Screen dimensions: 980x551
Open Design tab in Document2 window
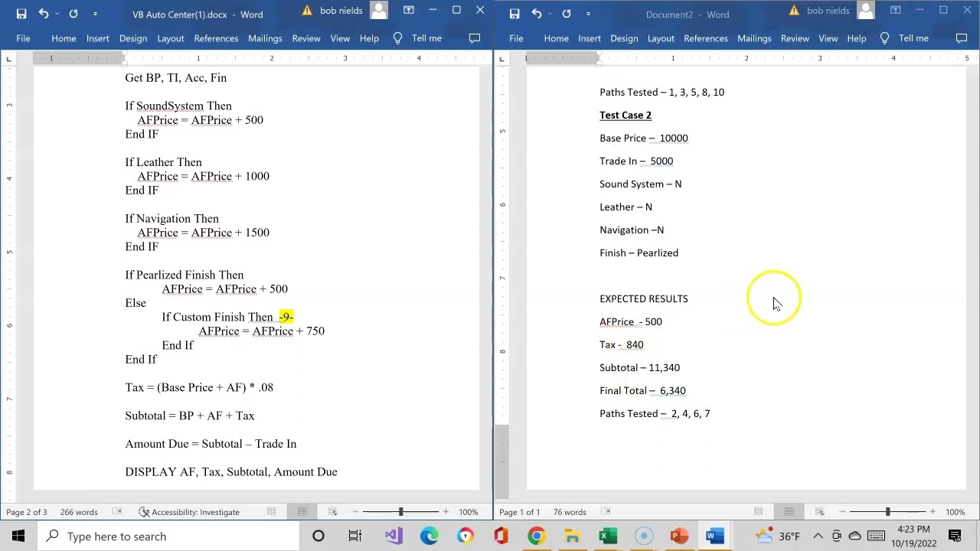click(624, 38)
